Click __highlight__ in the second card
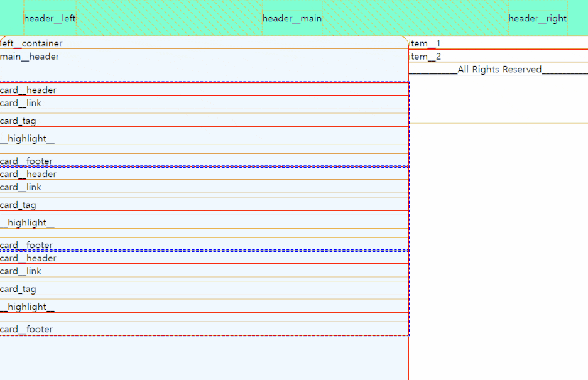The image size is (588, 380). (x=204, y=222)
